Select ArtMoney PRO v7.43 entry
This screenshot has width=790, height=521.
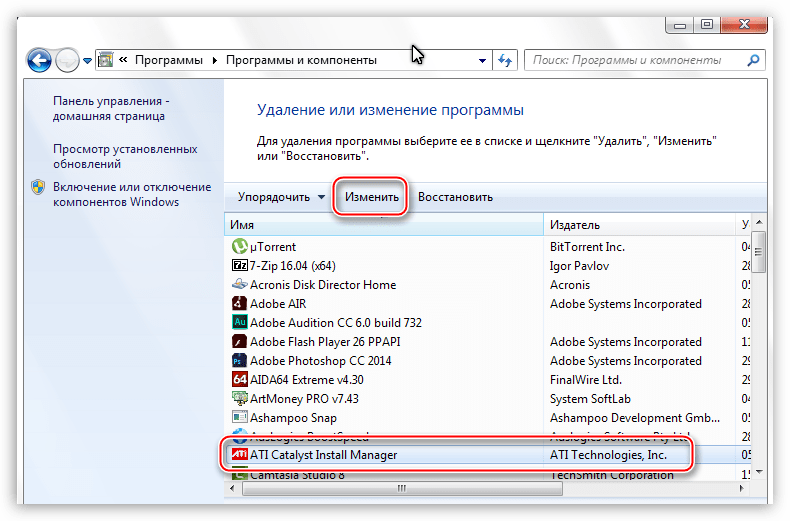[304, 399]
